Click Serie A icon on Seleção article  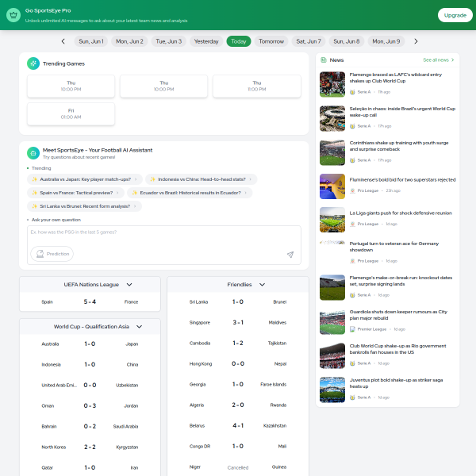tap(352, 126)
